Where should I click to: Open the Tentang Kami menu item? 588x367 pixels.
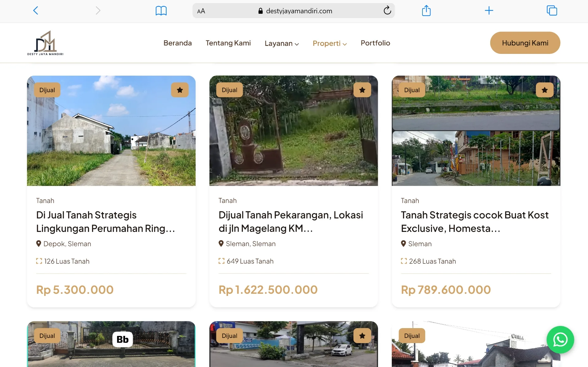point(228,43)
